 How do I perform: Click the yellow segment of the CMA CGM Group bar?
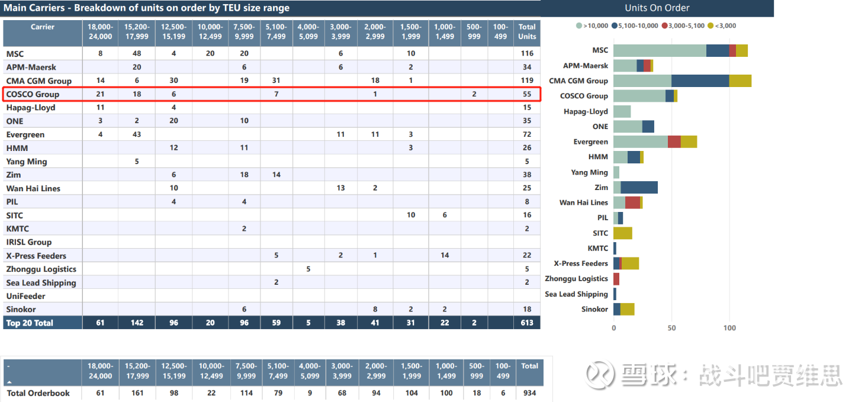pos(740,81)
